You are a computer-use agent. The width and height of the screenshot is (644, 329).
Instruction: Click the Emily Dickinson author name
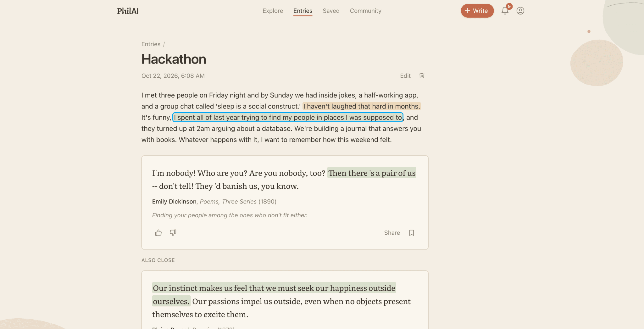[174, 202]
